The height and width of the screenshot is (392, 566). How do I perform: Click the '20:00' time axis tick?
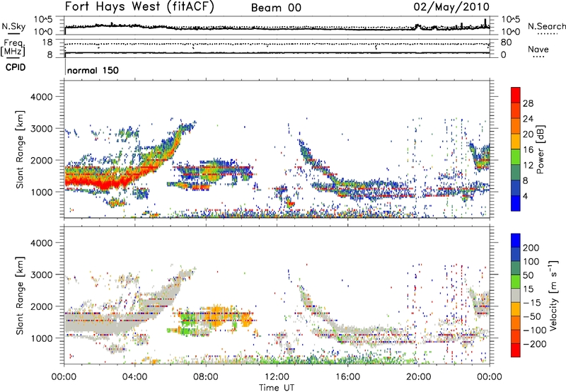[418, 377]
